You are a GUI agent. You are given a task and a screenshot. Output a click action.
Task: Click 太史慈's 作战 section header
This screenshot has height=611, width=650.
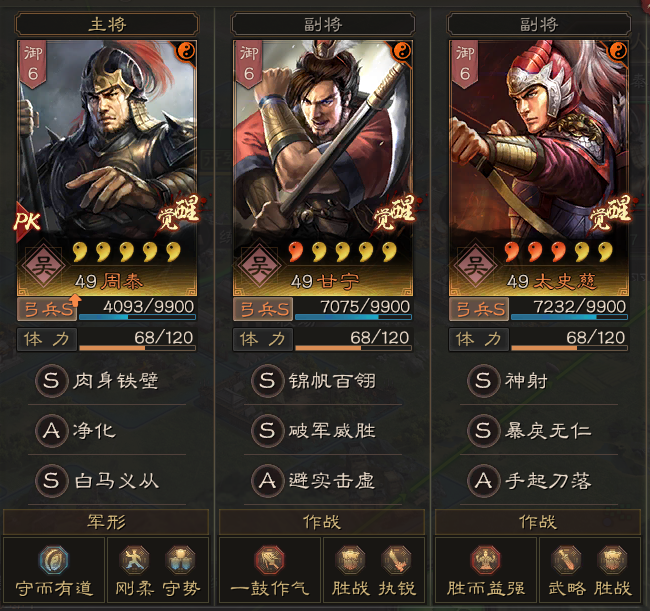(x=538, y=522)
